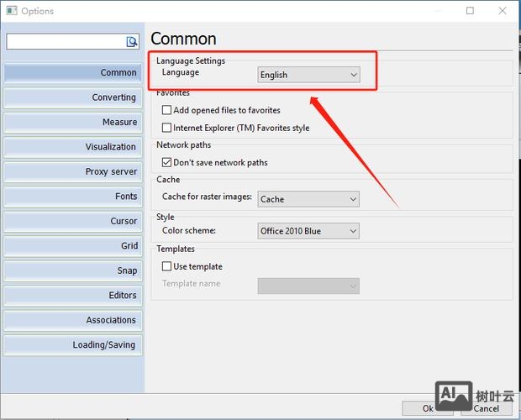The width and height of the screenshot is (521, 420).
Task: Click the Options window title icon
Action: [10, 11]
